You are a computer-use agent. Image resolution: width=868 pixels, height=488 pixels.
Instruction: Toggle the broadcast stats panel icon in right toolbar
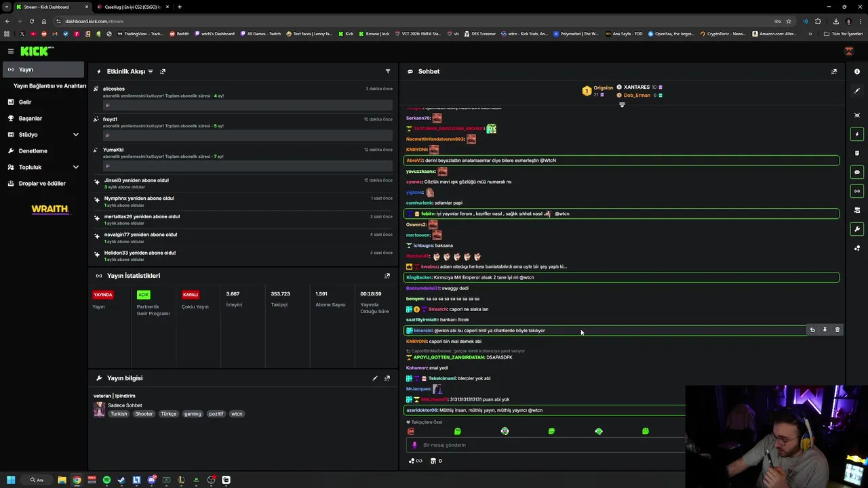coord(857,191)
